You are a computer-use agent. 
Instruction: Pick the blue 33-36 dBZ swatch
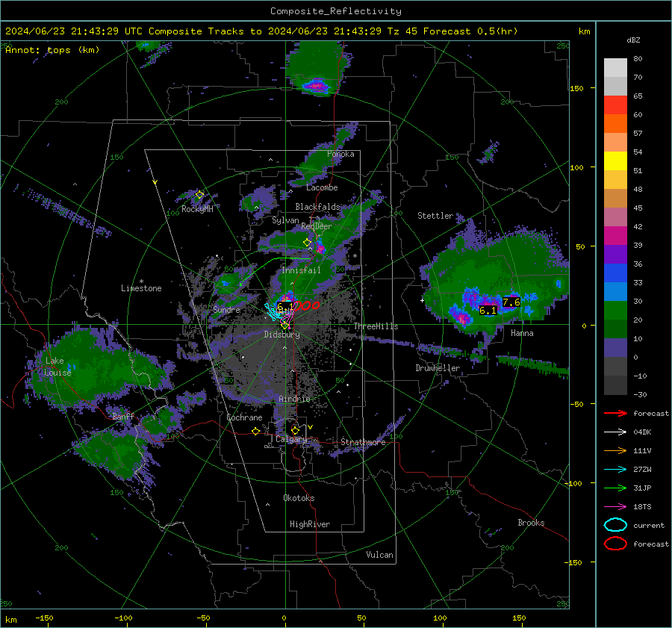[x=615, y=273]
